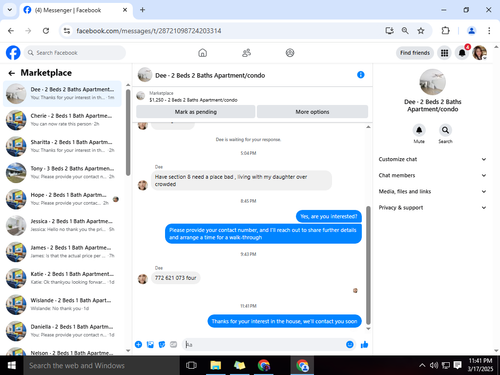Click Find friends button

coord(415,53)
